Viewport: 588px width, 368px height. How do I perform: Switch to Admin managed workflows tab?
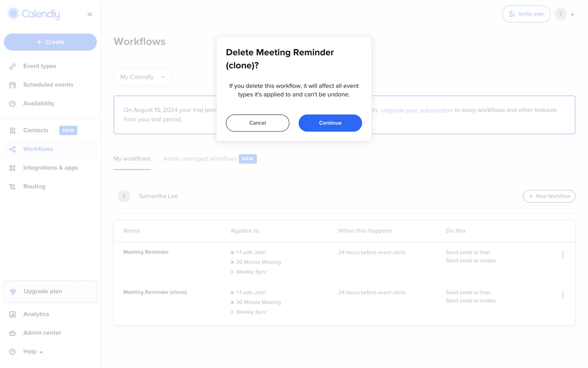pos(200,159)
